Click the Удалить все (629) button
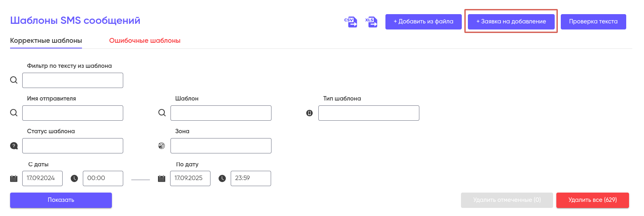Viewport: 644px width, 216px height. pos(592,200)
